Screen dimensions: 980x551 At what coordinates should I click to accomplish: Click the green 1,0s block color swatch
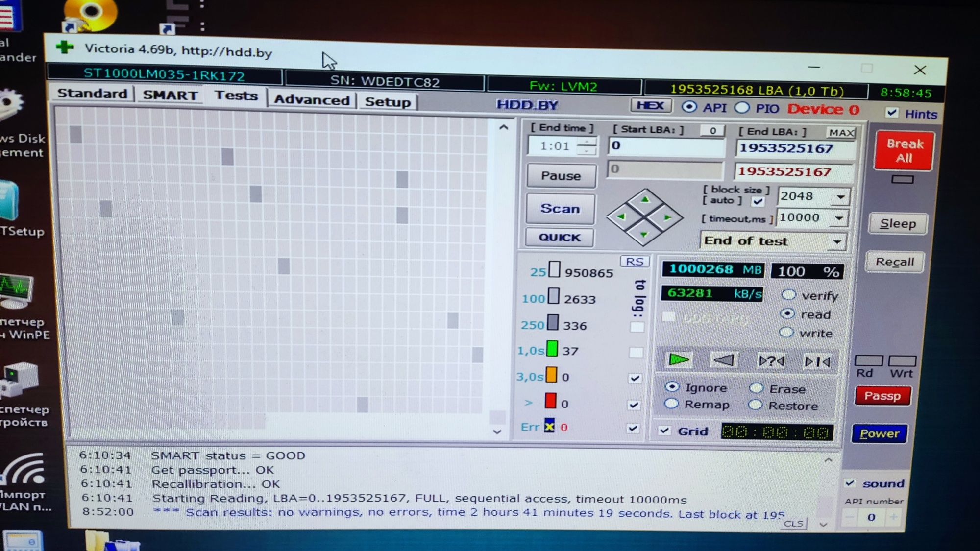[552, 349]
